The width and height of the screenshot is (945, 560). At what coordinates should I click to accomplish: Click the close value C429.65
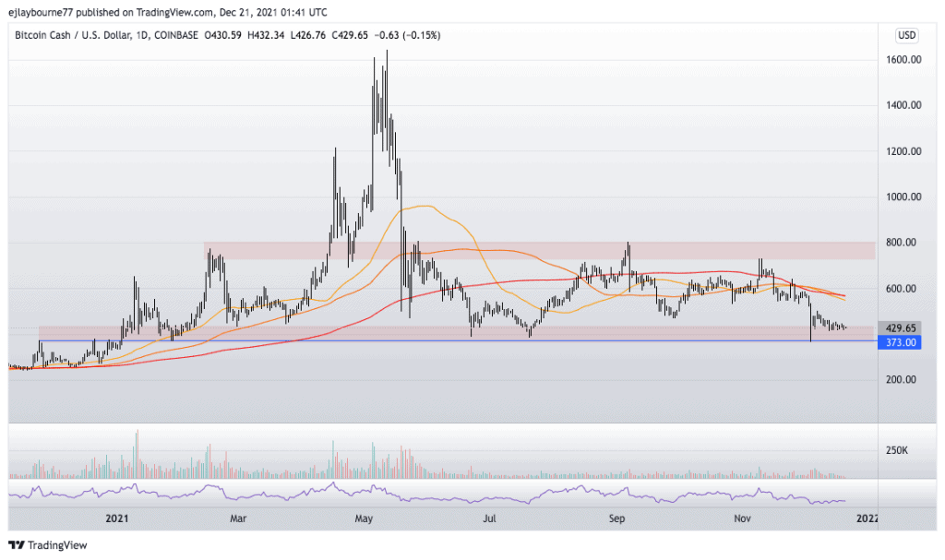pos(350,36)
